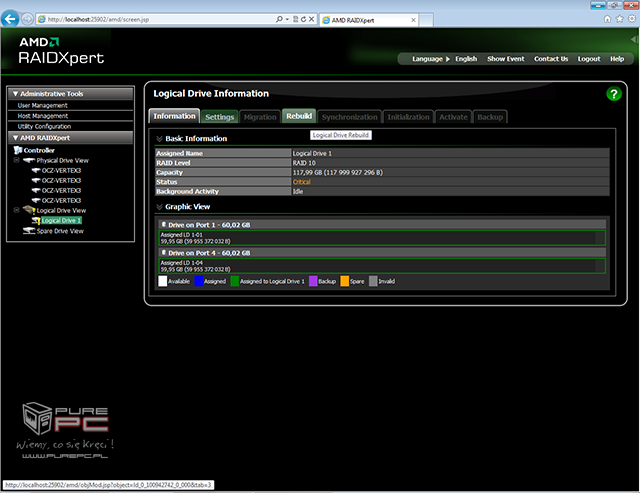Image resolution: width=640 pixels, height=493 pixels.
Task: Collapse the Graphic View section
Action: (159, 207)
